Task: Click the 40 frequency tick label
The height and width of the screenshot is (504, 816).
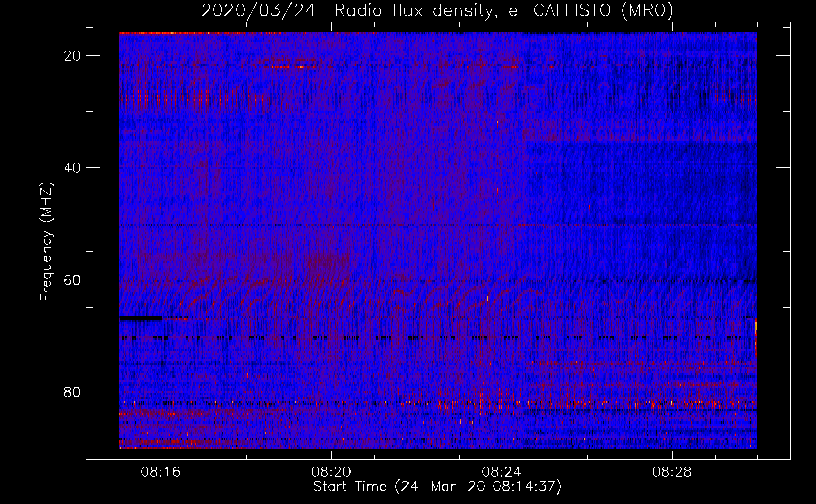Action: tap(73, 168)
